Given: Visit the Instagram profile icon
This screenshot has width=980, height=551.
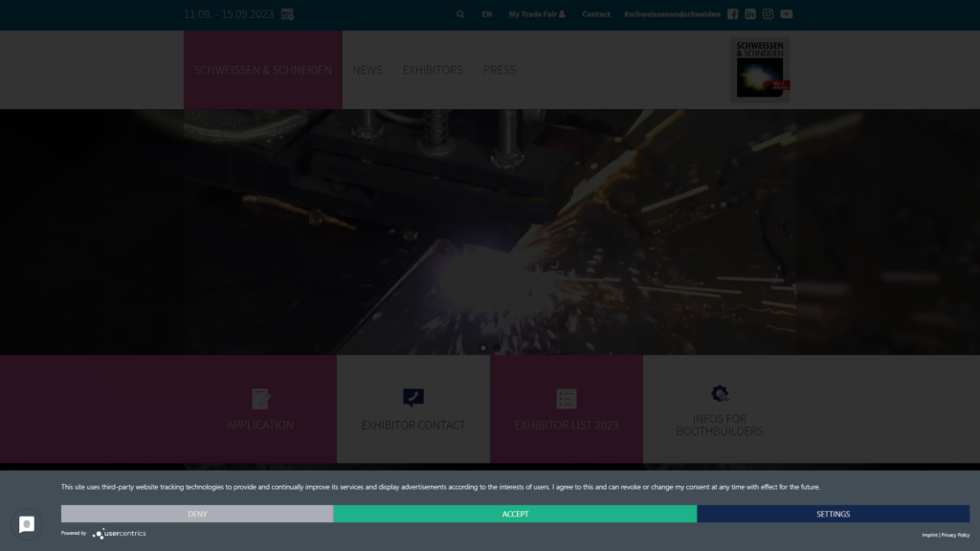Looking at the screenshot, I should click(x=768, y=14).
